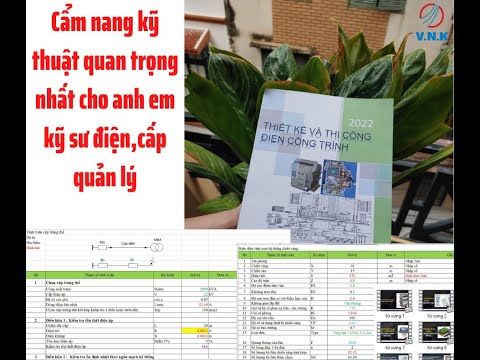Image resolution: width=480 pixels, height=360 pixels.
Task: Click the book cover titled 'Thiết kế và thi công'
Action: (x=317, y=167)
